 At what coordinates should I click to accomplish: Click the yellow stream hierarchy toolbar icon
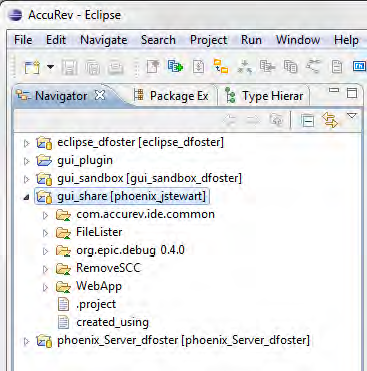point(221,66)
